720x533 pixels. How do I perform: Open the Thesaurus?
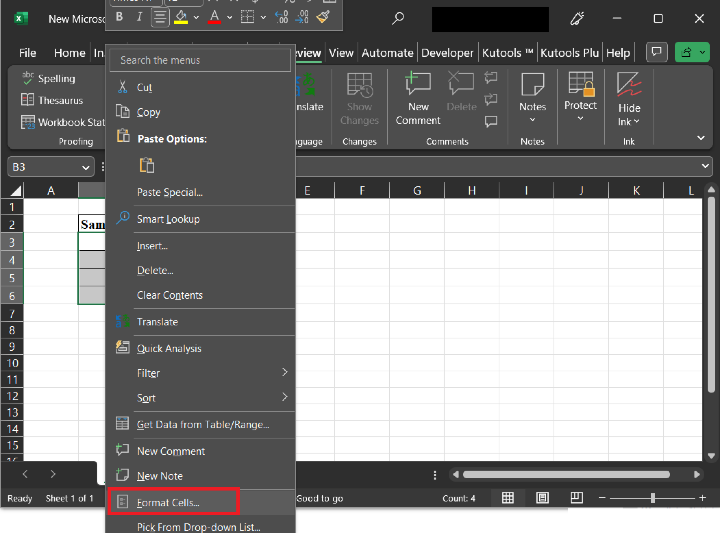pyautogui.click(x=52, y=100)
